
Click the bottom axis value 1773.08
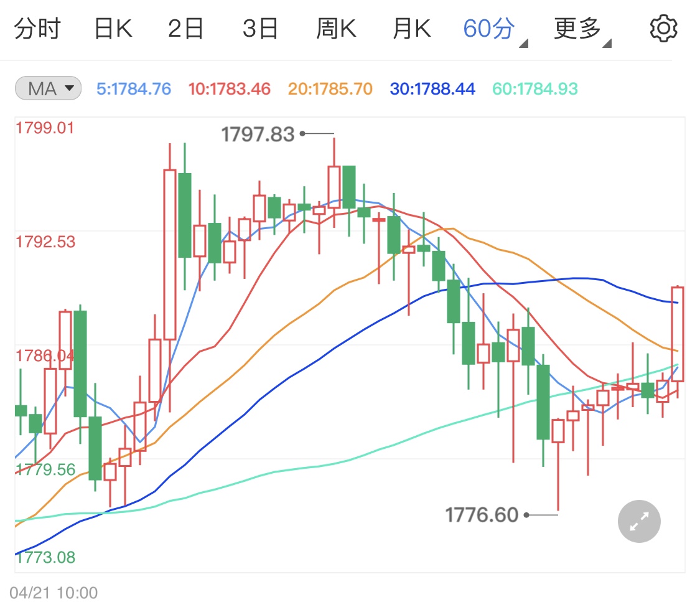pyautogui.click(x=45, y=557)
